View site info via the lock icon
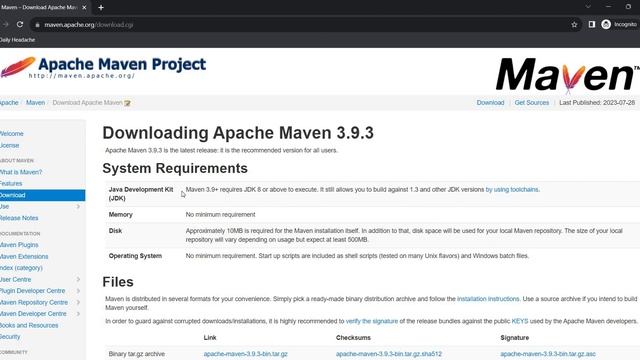 pyautogui.click(x=37, y=25)
